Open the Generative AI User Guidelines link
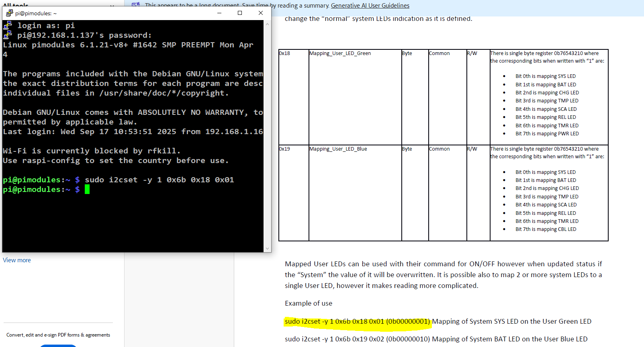 370,6
